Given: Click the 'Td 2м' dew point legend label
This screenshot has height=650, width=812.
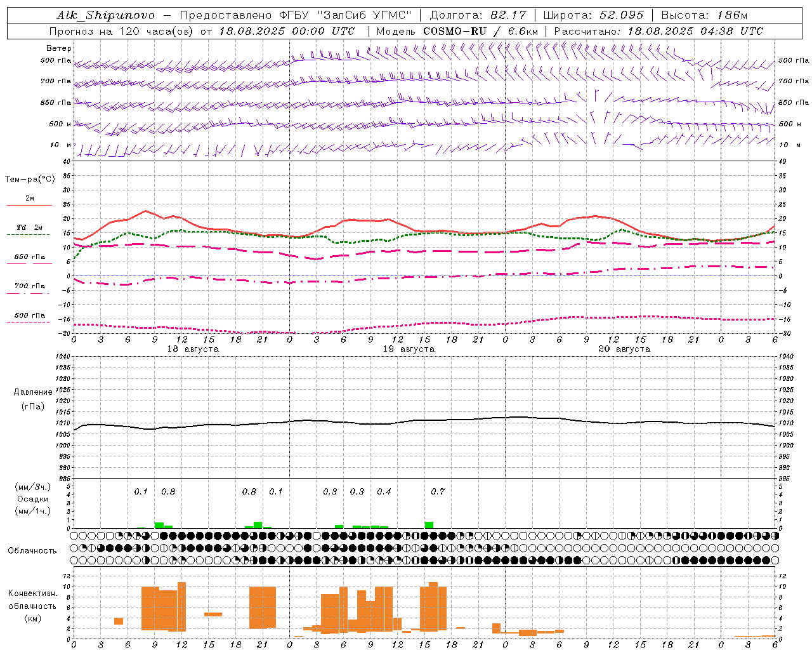Looking at the screenshot, I should click(x=29, y=227).
